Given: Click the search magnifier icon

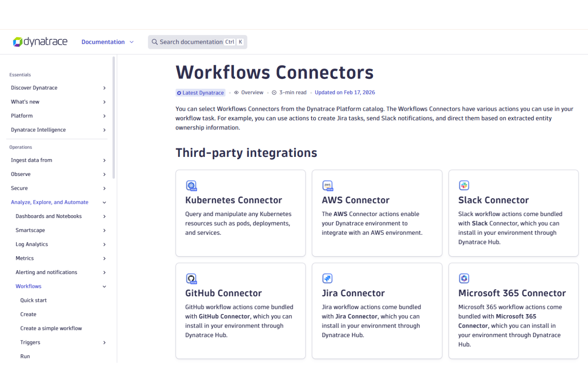Looking at the screenshot, I should (x=155, y=42).
